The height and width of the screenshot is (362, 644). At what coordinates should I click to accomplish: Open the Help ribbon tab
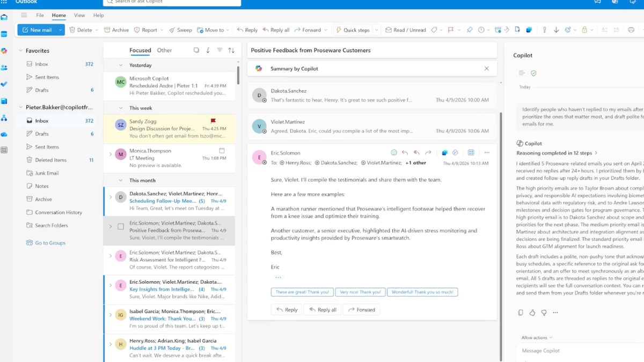98,16
